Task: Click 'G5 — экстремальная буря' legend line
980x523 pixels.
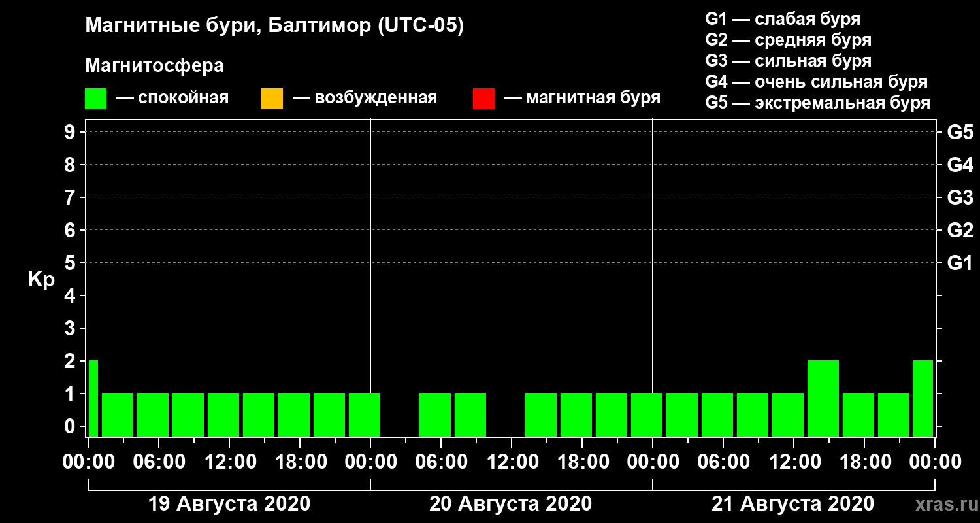Action: pos(817,103)
